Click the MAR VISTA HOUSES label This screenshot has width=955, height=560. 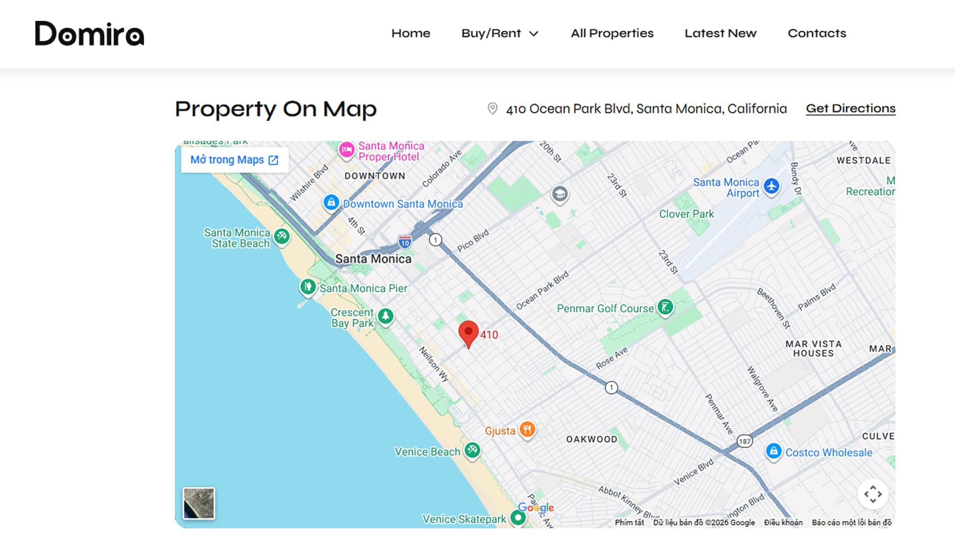point(813,348)
